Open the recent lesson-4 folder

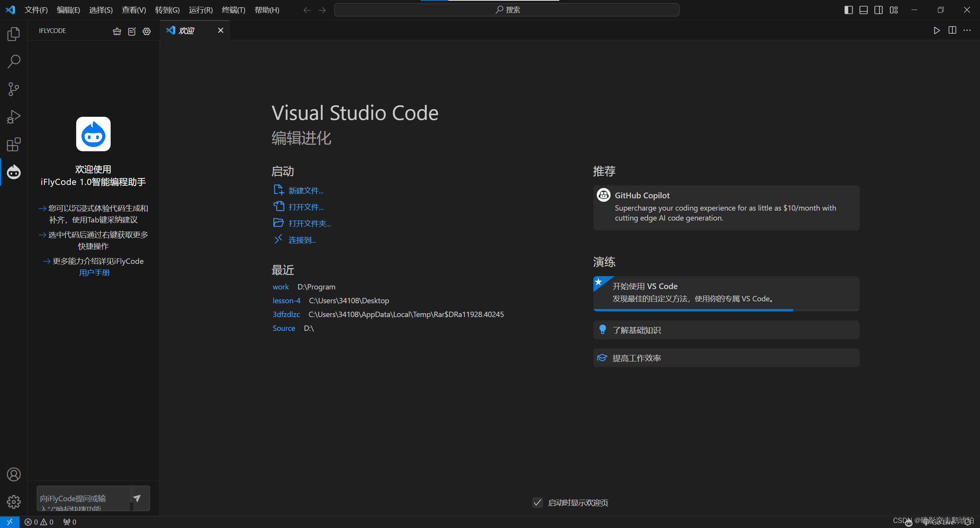(x=286, y=301)
